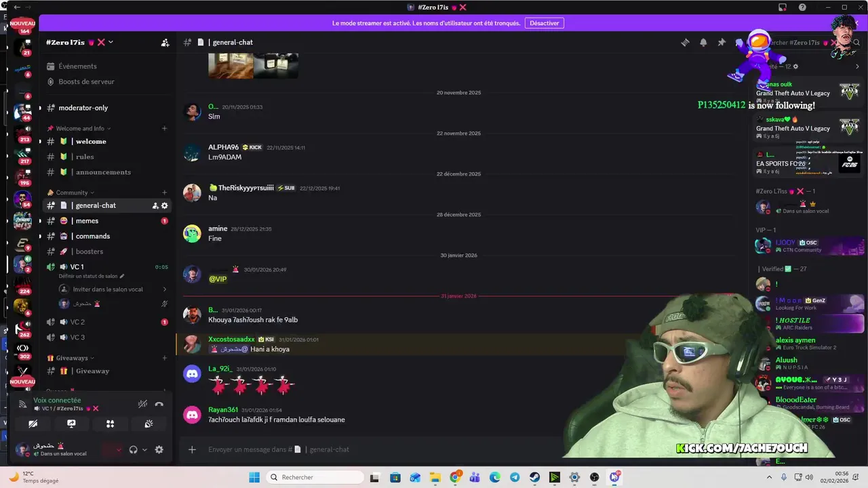Click Discord help question mark icon
Viewport: 868px width, 488px height.
802,7
